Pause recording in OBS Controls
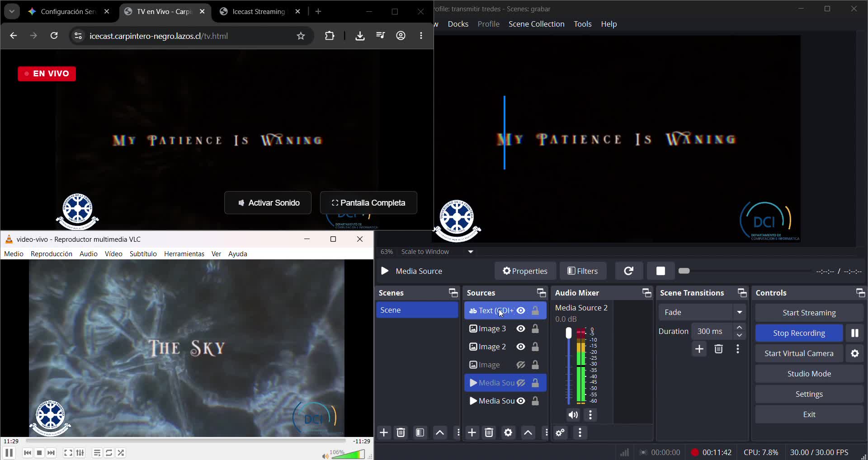This screenshot has height=460, width=868. [855, 333]
